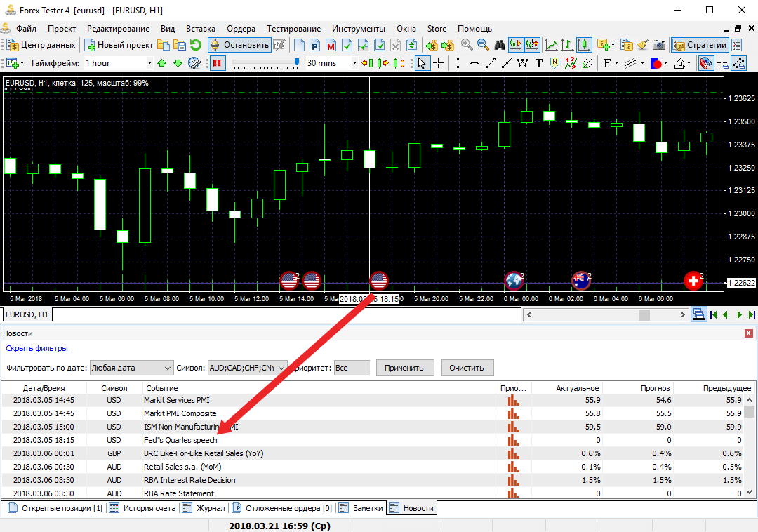Take a chart screenshot with camera icon

click(x=659, y=45)
